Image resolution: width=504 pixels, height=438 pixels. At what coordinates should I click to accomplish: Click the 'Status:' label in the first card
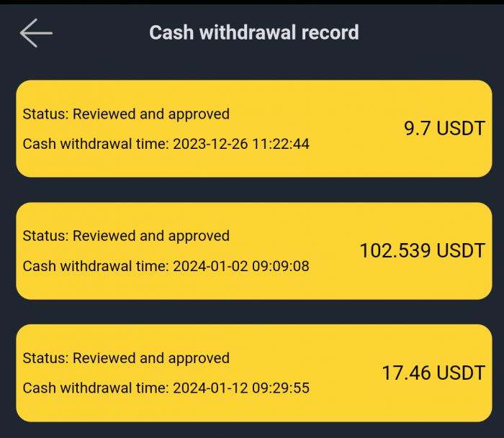tap(45, 114)
